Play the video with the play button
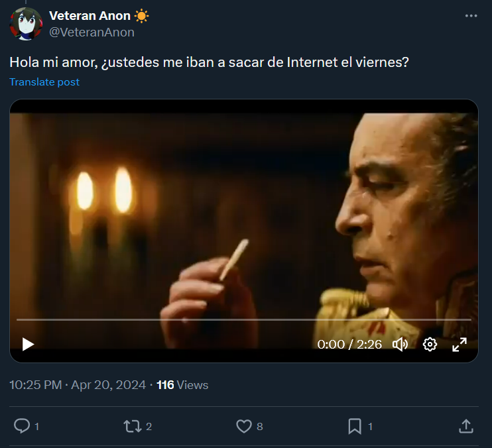Image resolution: width=492 pixels, height=448 pixels. pyautogui.click(x=28, y=344)
